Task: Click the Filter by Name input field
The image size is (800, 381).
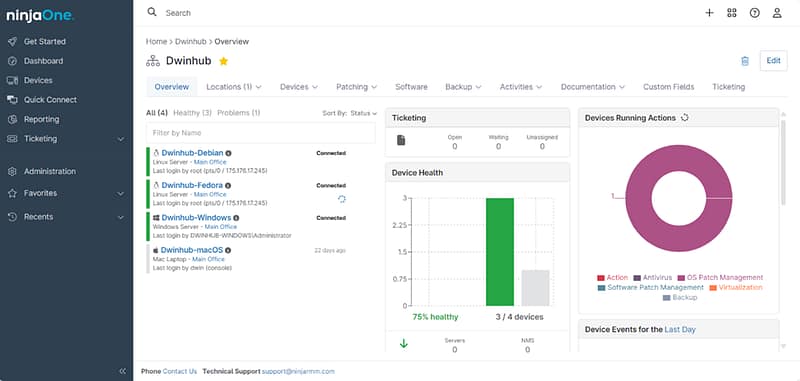Action: point(261,133)
